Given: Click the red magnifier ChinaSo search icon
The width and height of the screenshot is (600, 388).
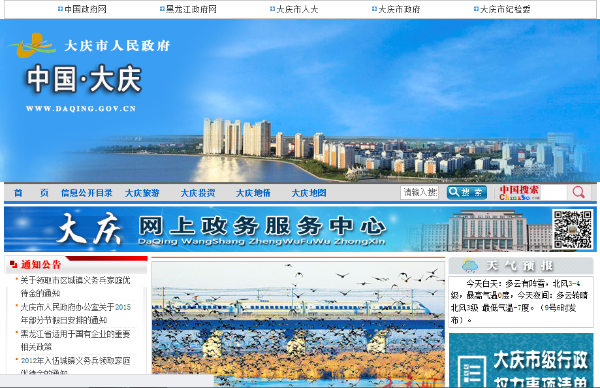Looking at the screenshot, I should point(579,192).
